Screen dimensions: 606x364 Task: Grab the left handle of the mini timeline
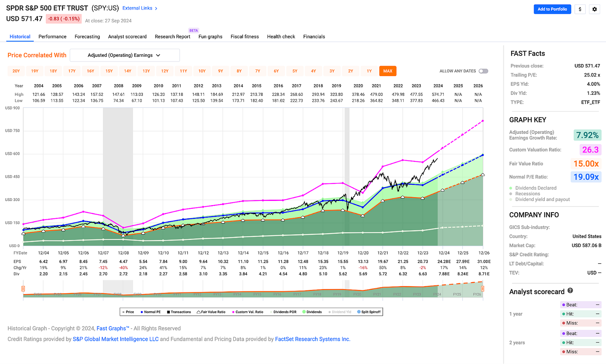click(x=23, y=289)
